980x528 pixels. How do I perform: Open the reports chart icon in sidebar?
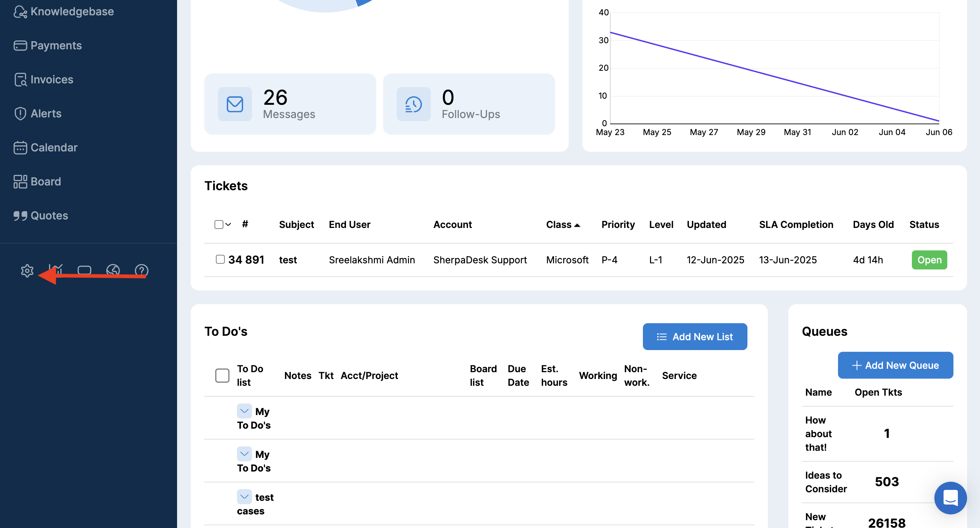pos(56,269)
